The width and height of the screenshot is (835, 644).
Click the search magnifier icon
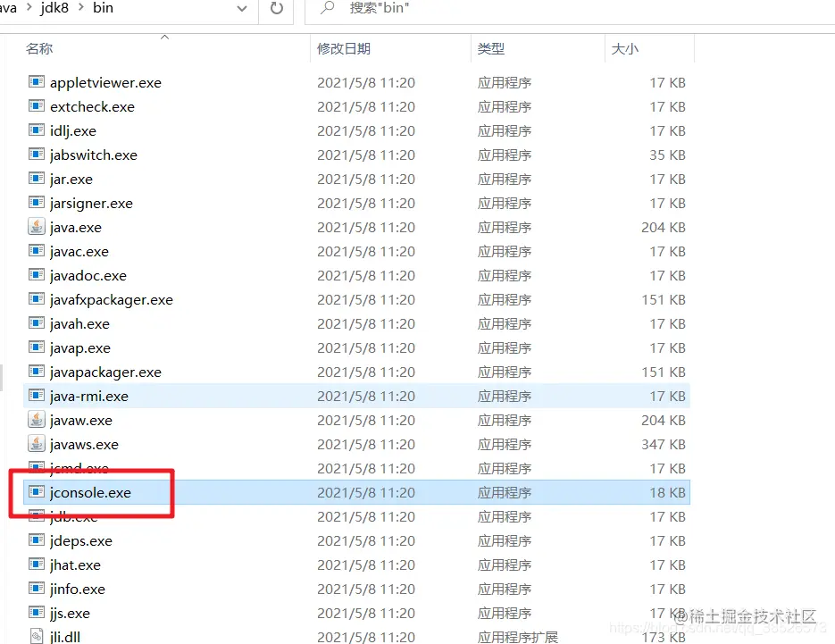pos(328,7)
